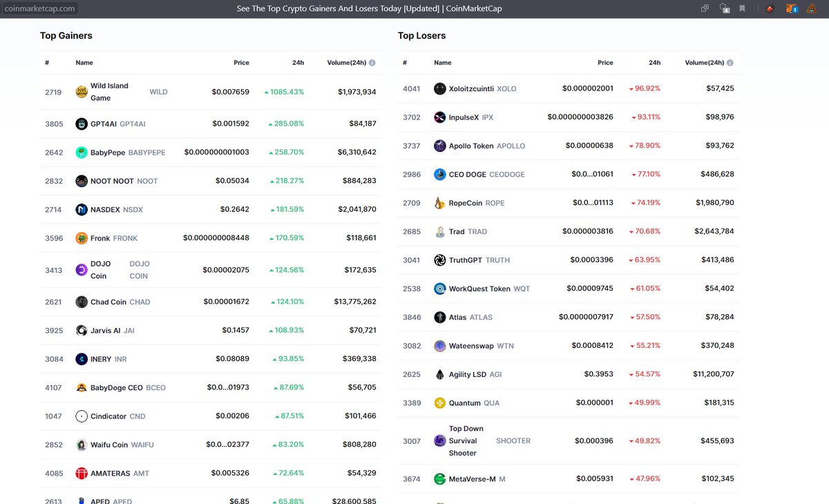Click the Top Losers heading
The width and height of the screenshot is (829, 504).
click(422, 35)
